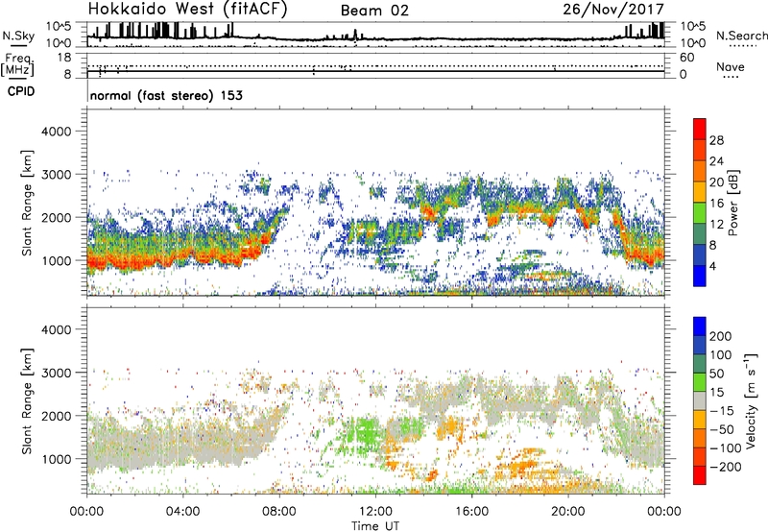Click the "12:00" time tick label

pyautogui.click(x=375, y=512)
